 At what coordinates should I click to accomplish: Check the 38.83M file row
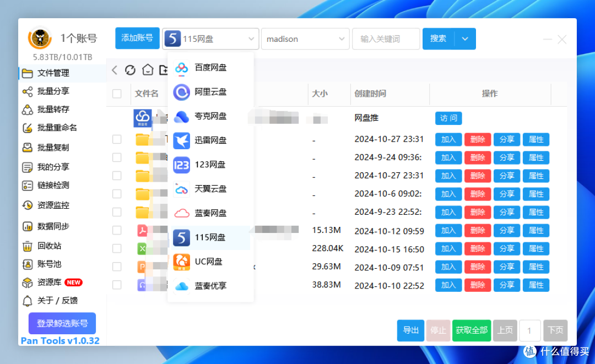pos(117,285)
